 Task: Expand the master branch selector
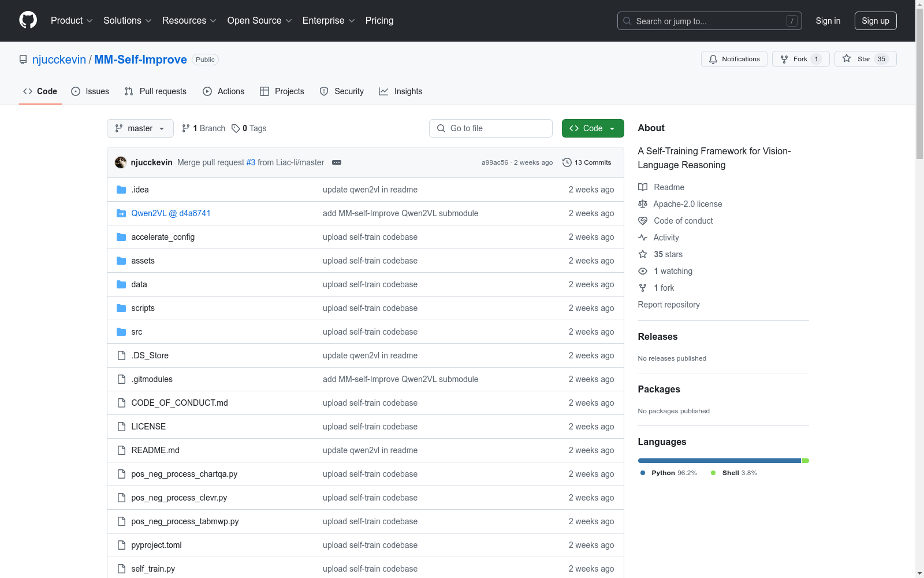(140, 128)
